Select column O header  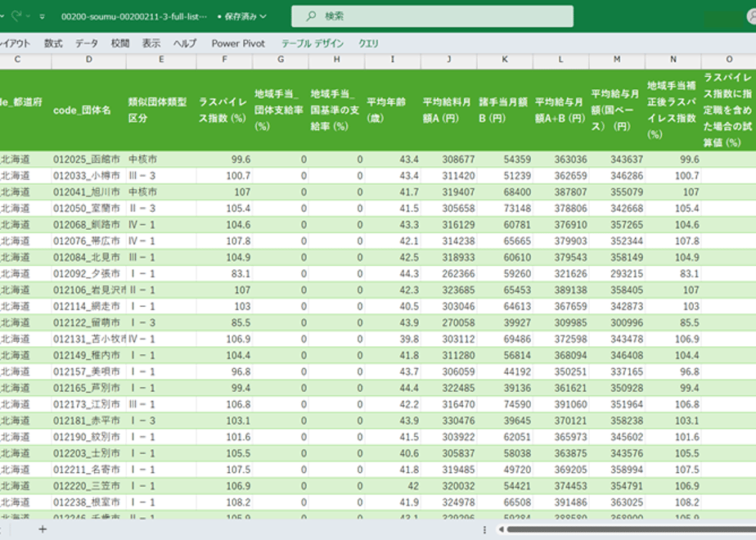(x=729, y=60)
